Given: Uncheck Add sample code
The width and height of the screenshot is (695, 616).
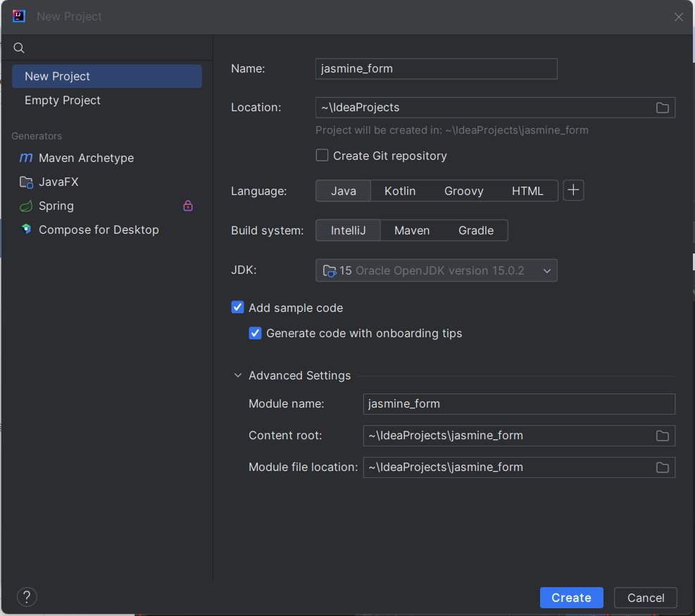Looking at the screenshot, I should tap(237, 307).
